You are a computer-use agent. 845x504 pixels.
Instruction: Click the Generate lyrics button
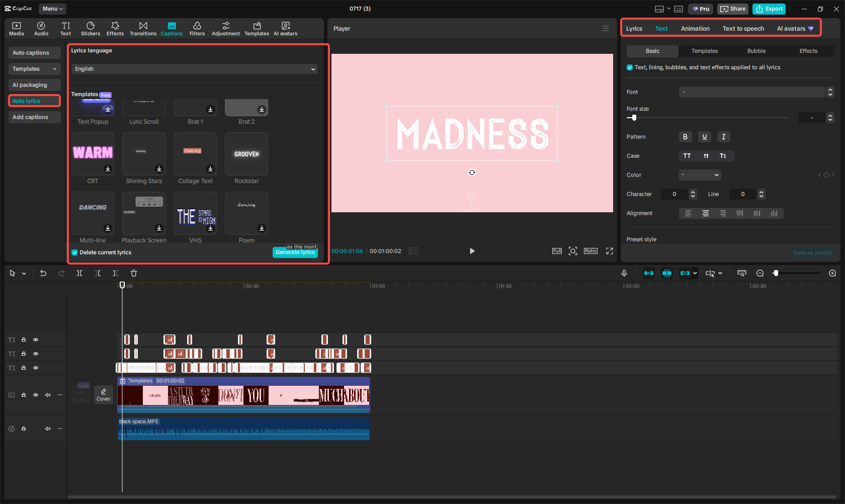295,252
